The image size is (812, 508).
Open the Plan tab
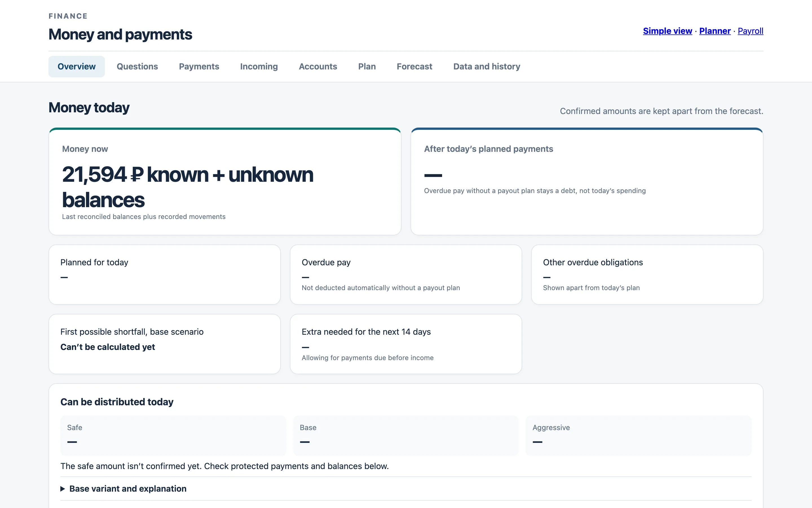click(367, 67)
